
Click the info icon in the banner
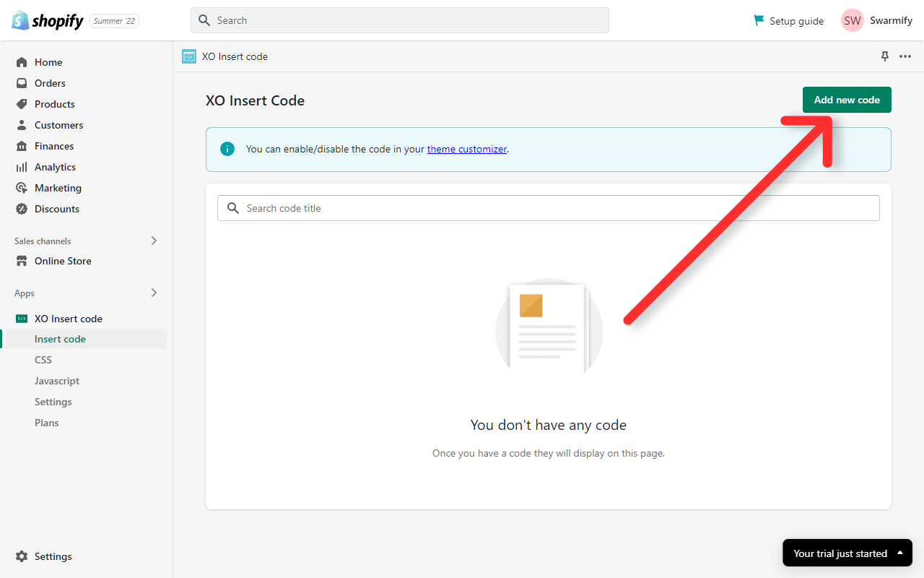tap(227, 149)
